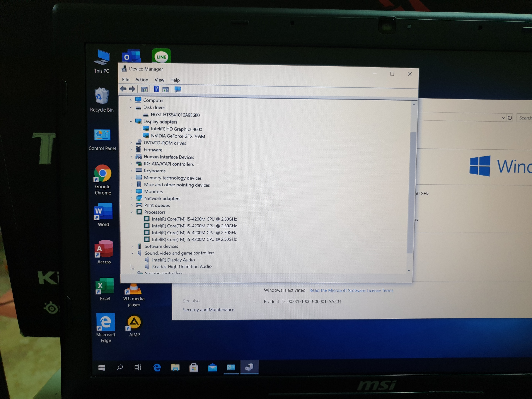Expand the Network adapters category
532x399 pixels.
pyautogui.click(x=132, y=198)
